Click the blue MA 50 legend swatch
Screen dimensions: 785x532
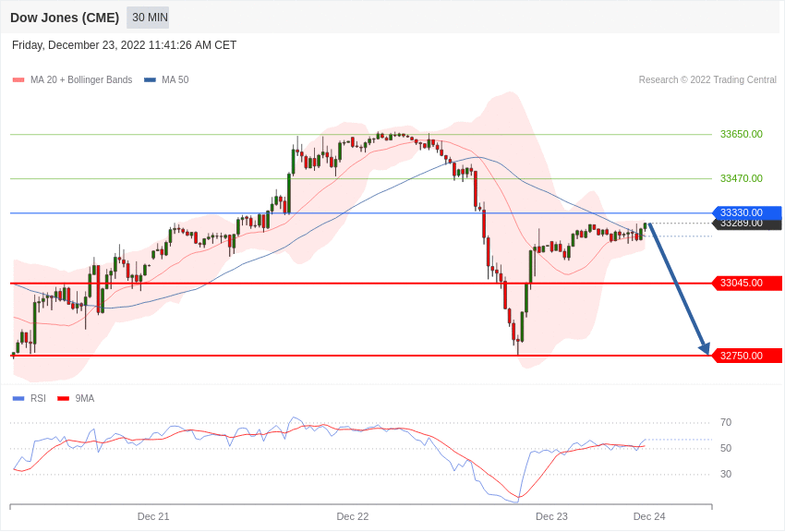tap(150, 80)
